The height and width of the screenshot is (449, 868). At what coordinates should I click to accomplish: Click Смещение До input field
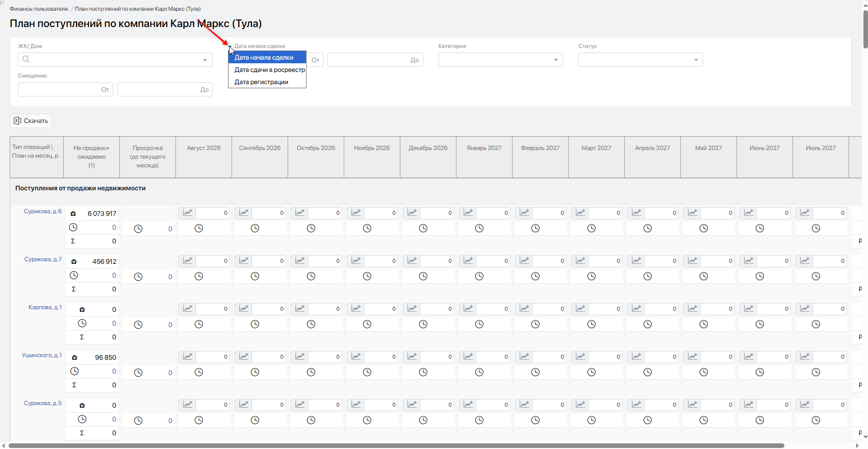pos(165,89)
